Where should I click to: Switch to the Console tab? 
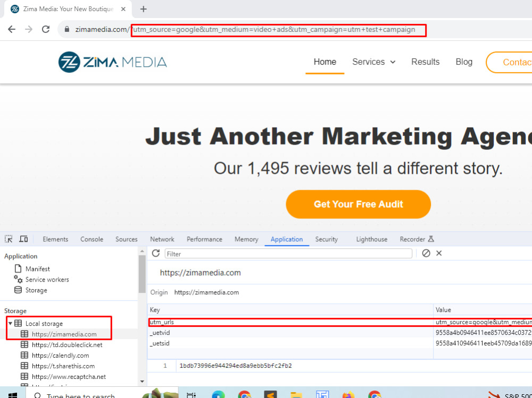tap(92, 239)
